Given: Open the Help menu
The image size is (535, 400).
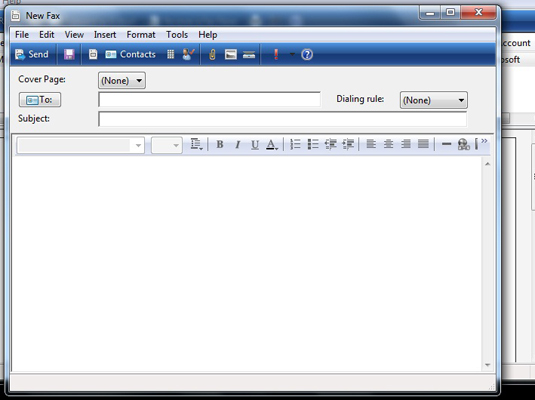Looking at the screenshot, I should [208, 35].
